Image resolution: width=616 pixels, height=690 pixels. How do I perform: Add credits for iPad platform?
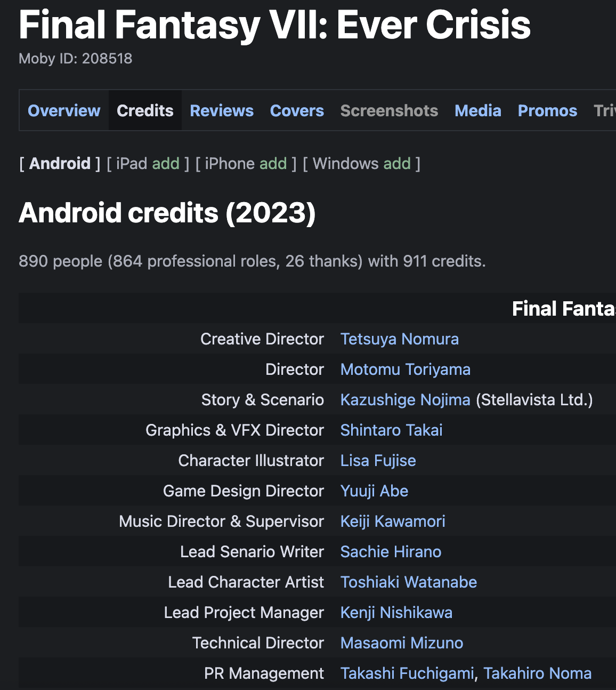pos(166,163)
